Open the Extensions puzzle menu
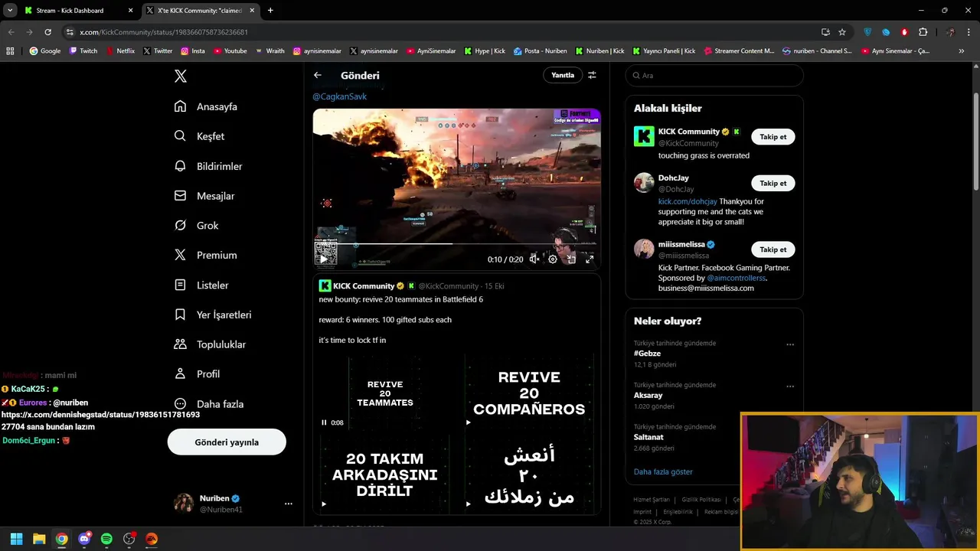The width and height of the screenshot is (980, 551). tap(923, 32)
